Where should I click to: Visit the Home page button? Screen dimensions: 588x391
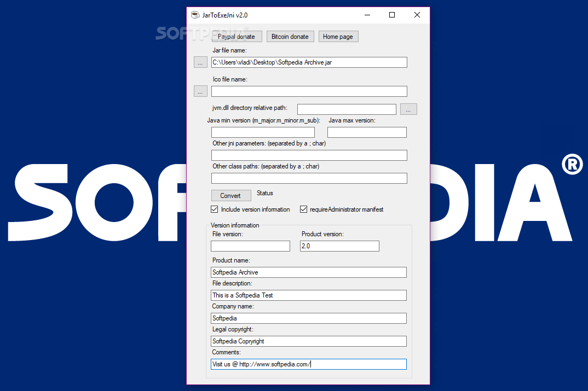tap(338, 36)
